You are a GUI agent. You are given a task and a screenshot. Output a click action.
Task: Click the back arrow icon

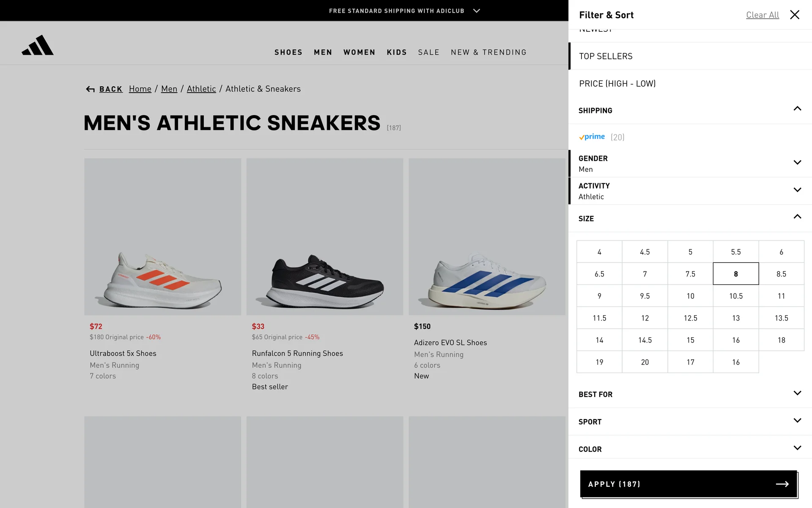click(x=90, y=89)
